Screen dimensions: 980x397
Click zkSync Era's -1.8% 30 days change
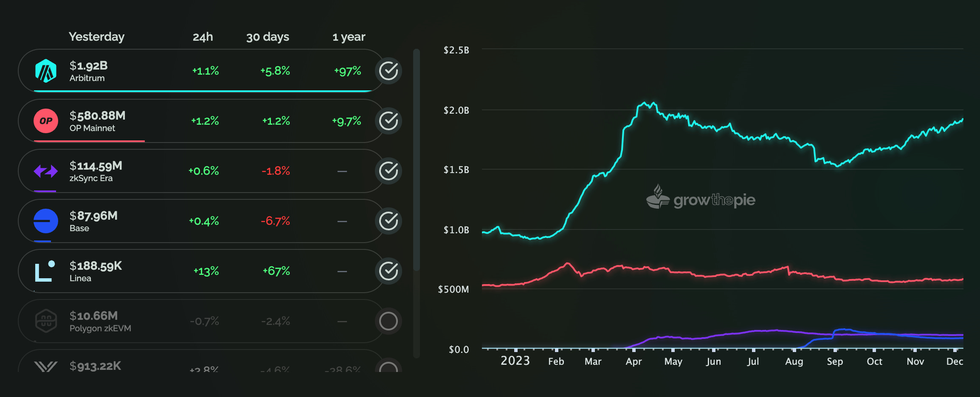tap(276, 171)
